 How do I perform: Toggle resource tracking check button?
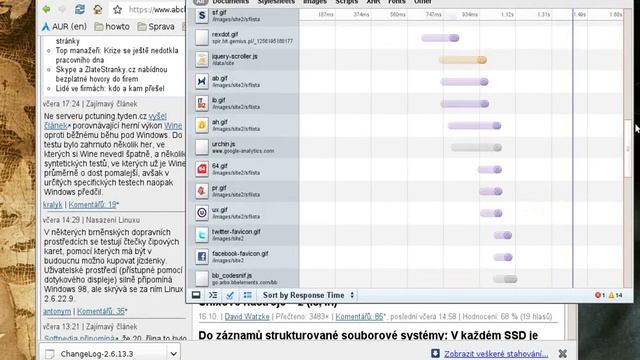click(230, 295)
